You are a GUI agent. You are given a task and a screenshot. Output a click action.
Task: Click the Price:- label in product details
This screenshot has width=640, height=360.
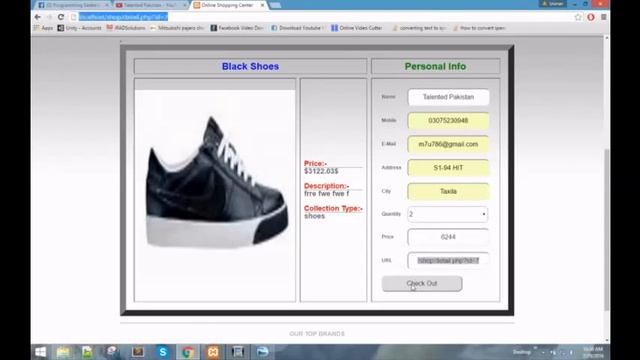coord(315,163)
